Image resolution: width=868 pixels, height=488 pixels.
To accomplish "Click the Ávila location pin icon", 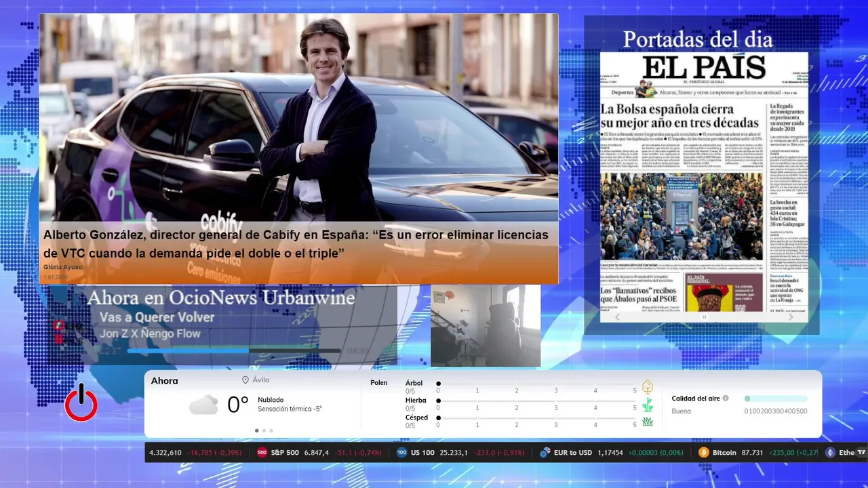I will pos(245,380).
